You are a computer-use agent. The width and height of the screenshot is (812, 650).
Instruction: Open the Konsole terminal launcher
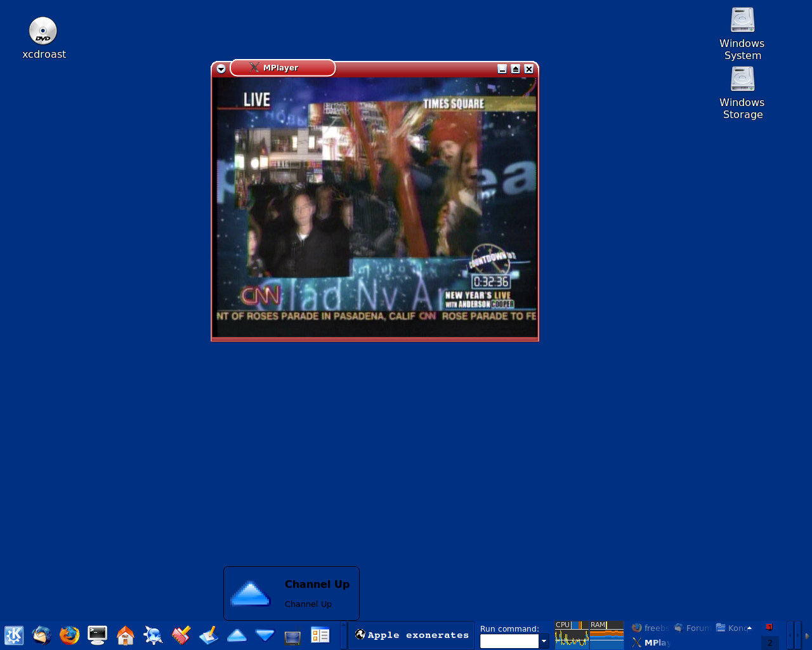[x=98, y=635]
